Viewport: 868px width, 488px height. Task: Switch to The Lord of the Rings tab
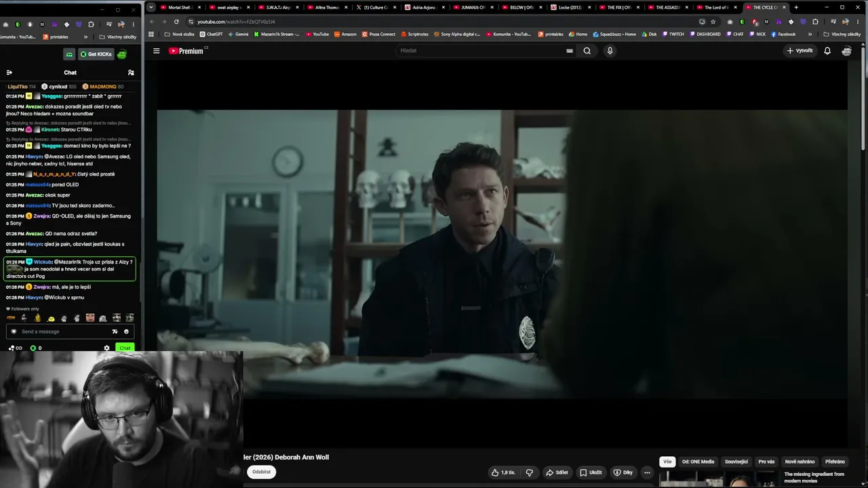(715, 7)
